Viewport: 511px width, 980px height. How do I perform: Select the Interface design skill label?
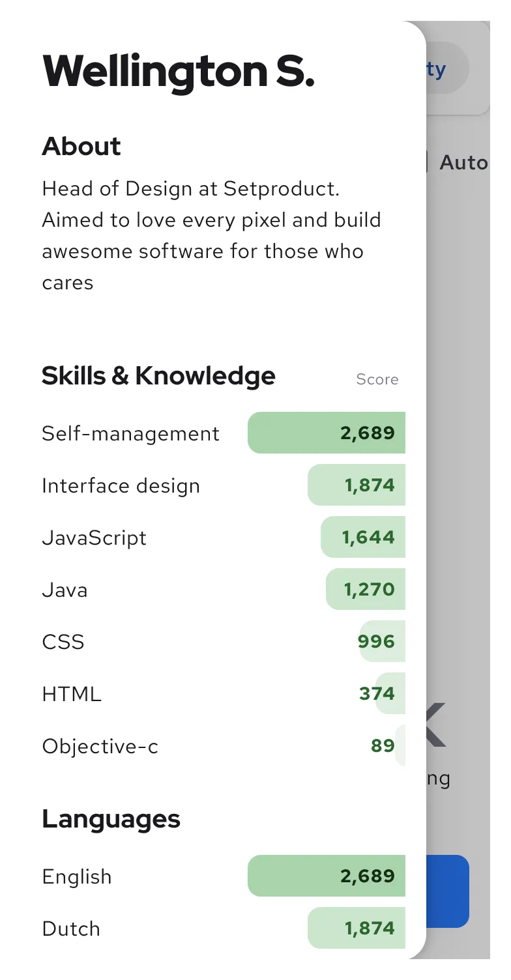121,485
